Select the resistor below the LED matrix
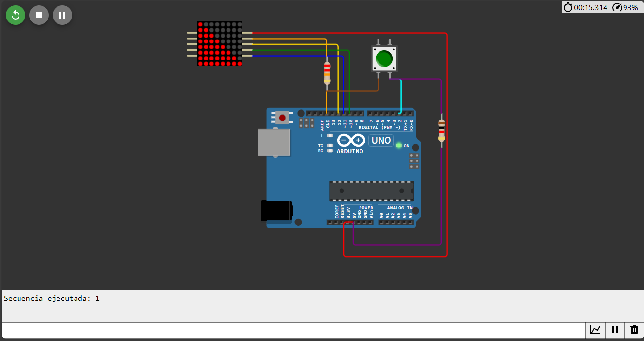The image size is (644, 341). point(327,74)
